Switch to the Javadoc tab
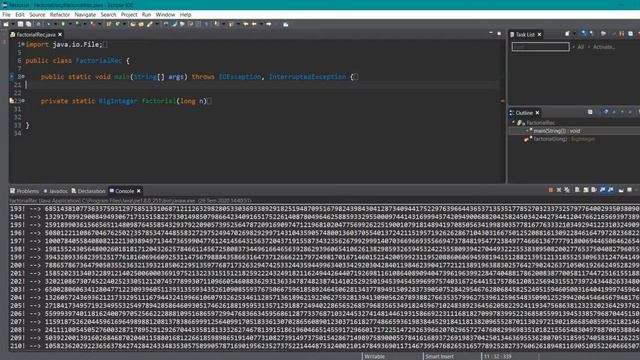The width and height of the screenshot is (640, 360). pyautogui.click(x=56, y=191)
